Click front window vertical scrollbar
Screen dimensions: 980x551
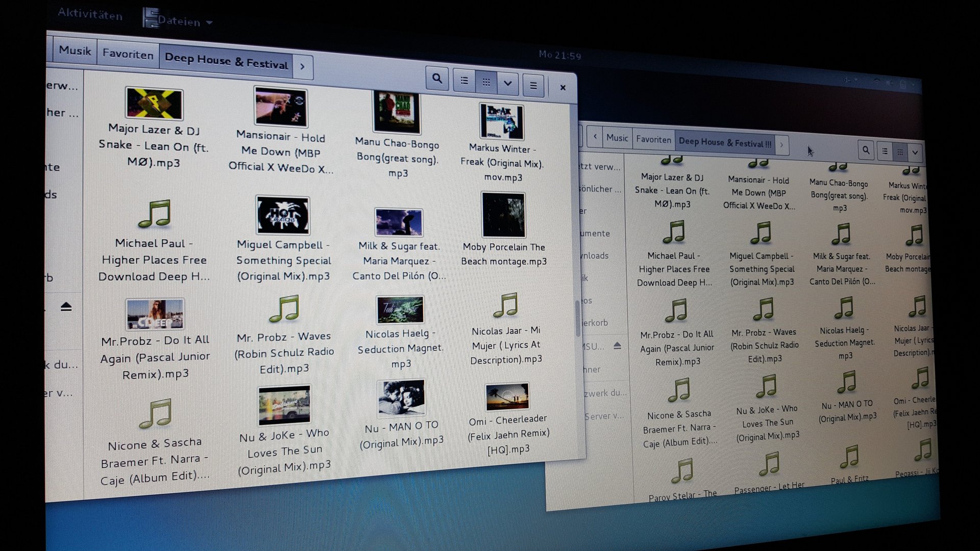(578, 319)
